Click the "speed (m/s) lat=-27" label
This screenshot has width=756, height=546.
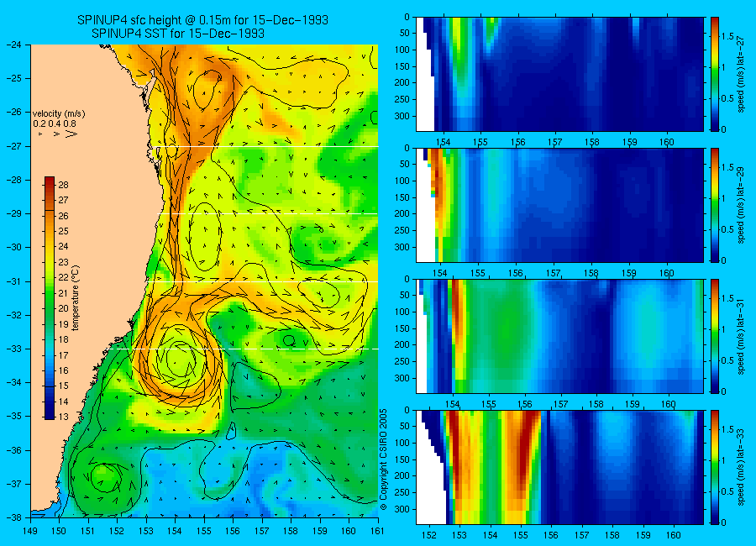pos(741,74)
